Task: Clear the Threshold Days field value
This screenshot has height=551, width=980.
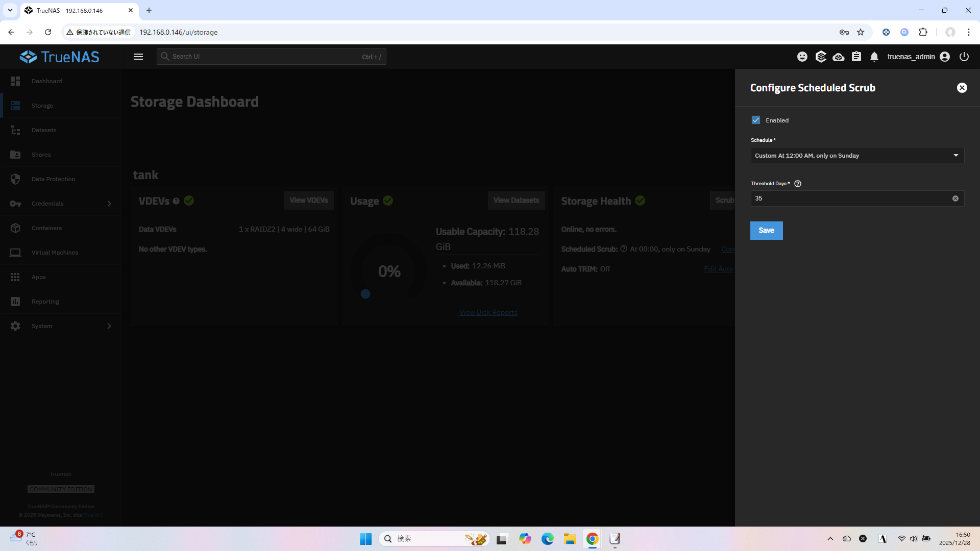Action: [955, 198]
